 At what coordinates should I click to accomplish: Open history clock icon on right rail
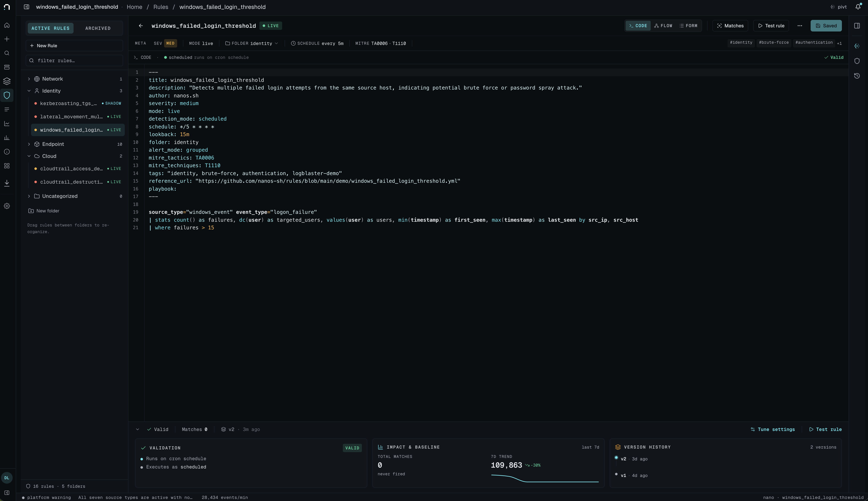click(x=857, y=76)
